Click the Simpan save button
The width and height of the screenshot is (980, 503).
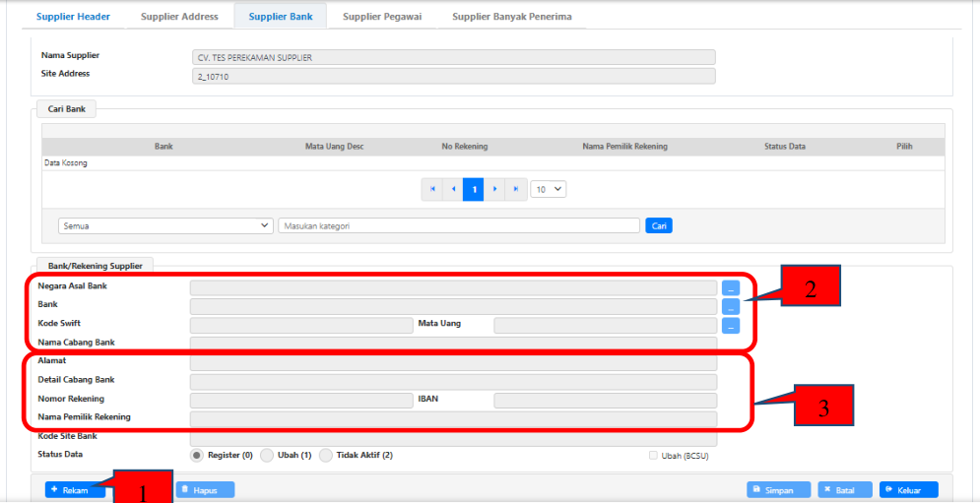pos(778,489)
